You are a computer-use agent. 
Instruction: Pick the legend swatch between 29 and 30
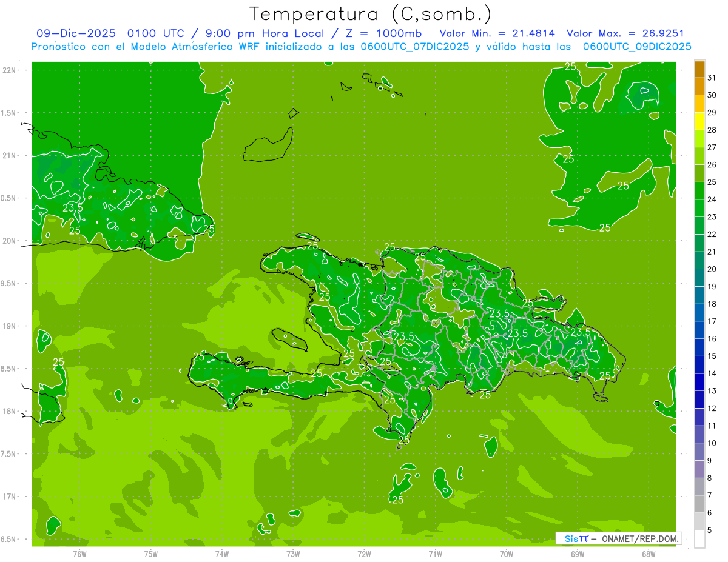point(699,104)
